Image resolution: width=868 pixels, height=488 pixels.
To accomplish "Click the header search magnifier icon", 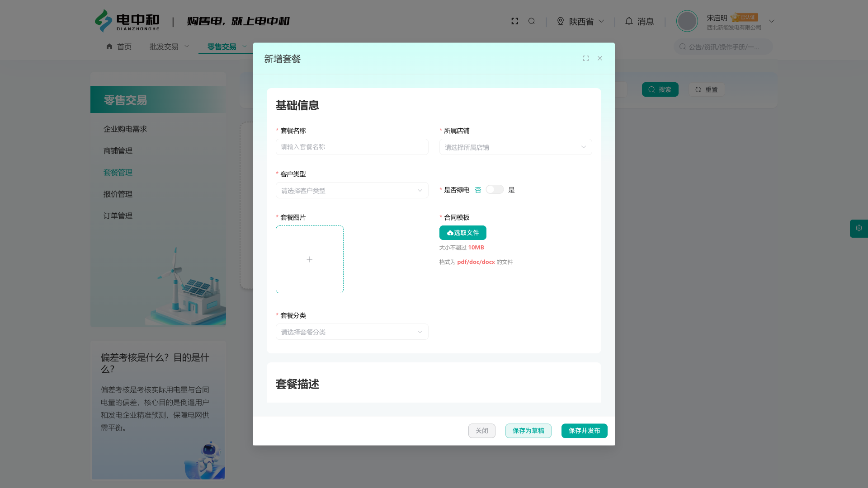I will 532,21.
